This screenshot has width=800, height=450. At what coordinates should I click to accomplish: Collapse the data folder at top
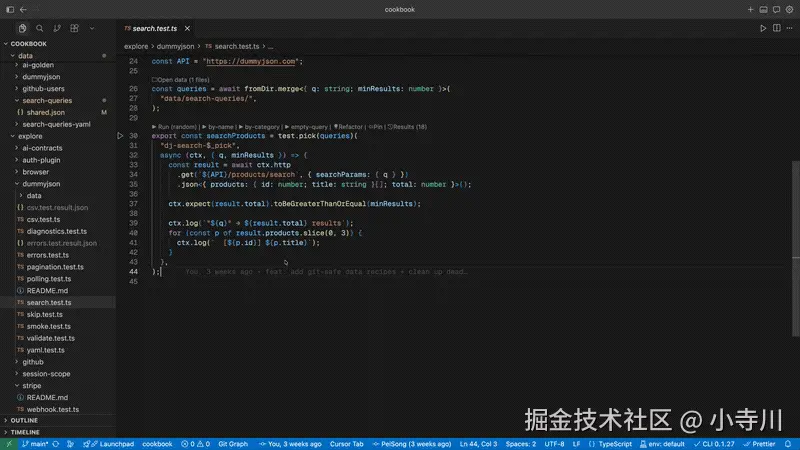[x=26, y=56]
